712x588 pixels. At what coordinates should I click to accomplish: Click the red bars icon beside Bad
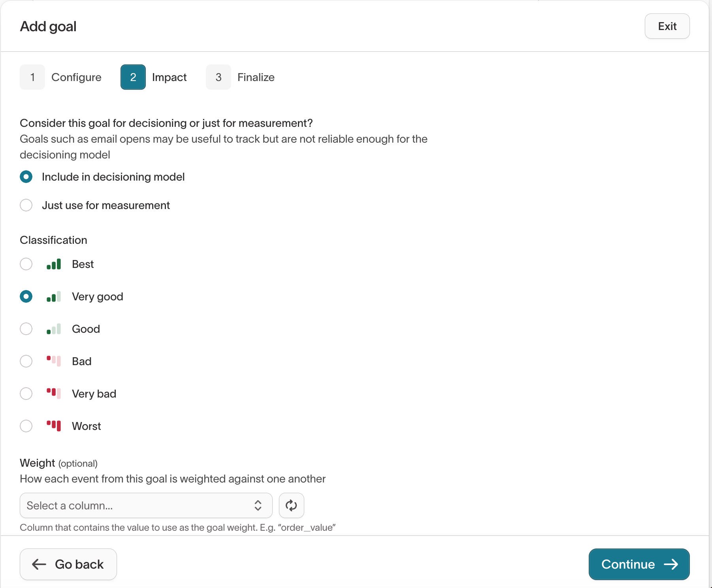(x=53, y=361)
